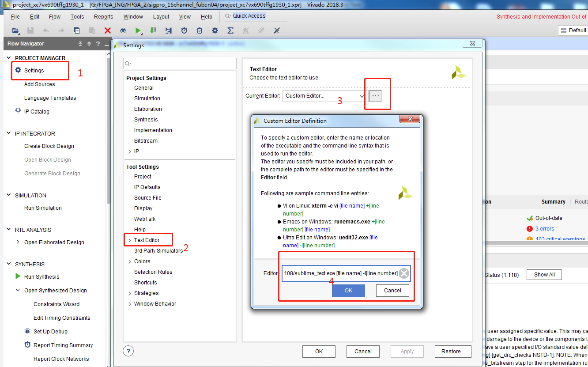Image resolution: width=588 pixels, height=367 pixels.
Task: Select 3rd Party Simulators setting
Action: (158, 251)
